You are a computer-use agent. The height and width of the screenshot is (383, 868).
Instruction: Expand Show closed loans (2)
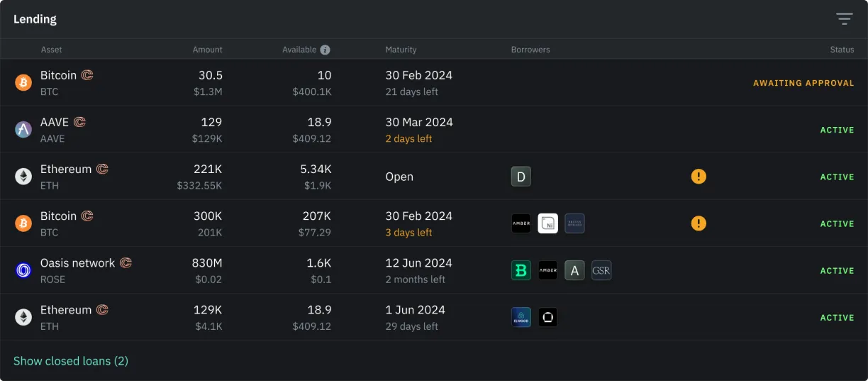point(71,361)
